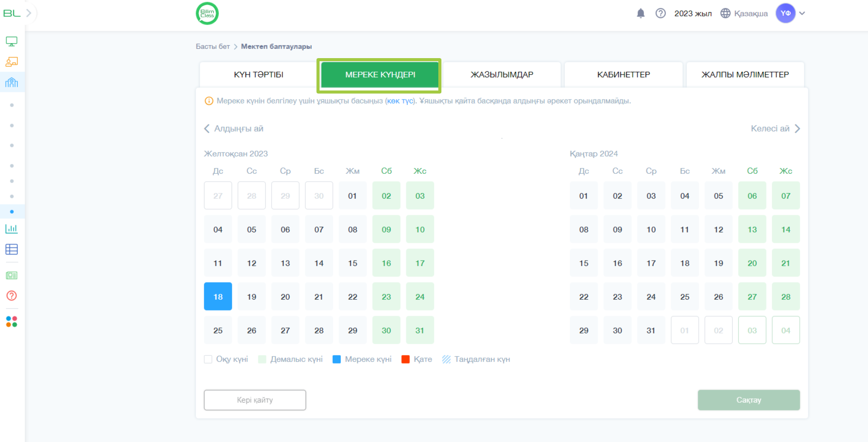
Task: Select the school building sidebar icon
Action: tap(12, 82)
